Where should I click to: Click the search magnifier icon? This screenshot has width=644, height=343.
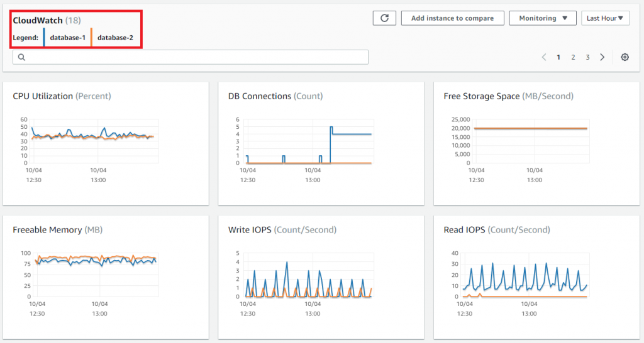click(x=22, y=57)
